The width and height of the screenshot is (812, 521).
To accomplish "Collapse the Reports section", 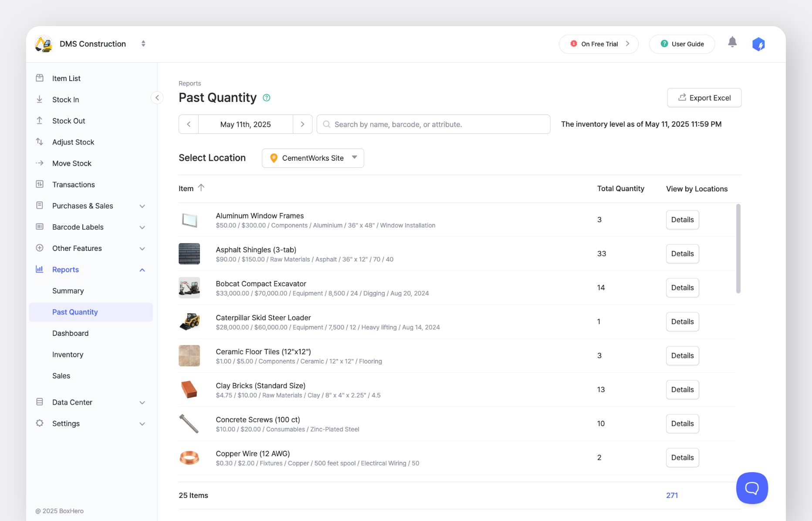I will click(142, 270).
